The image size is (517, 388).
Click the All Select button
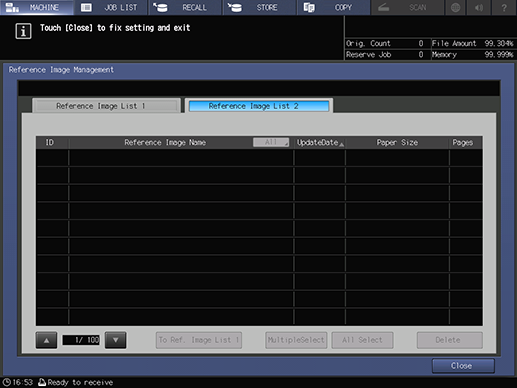pyautogui.click(x=362, y=340)
